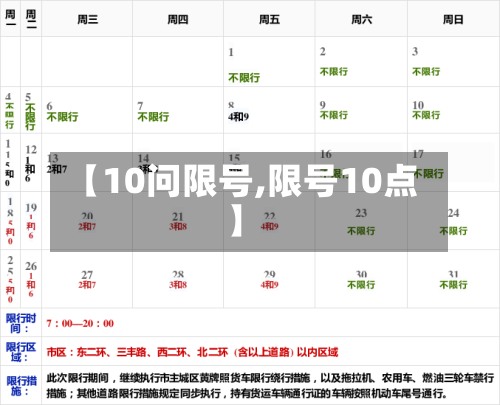
Task: Click the red 4和9 under date 29
Action: click(269, 285)
